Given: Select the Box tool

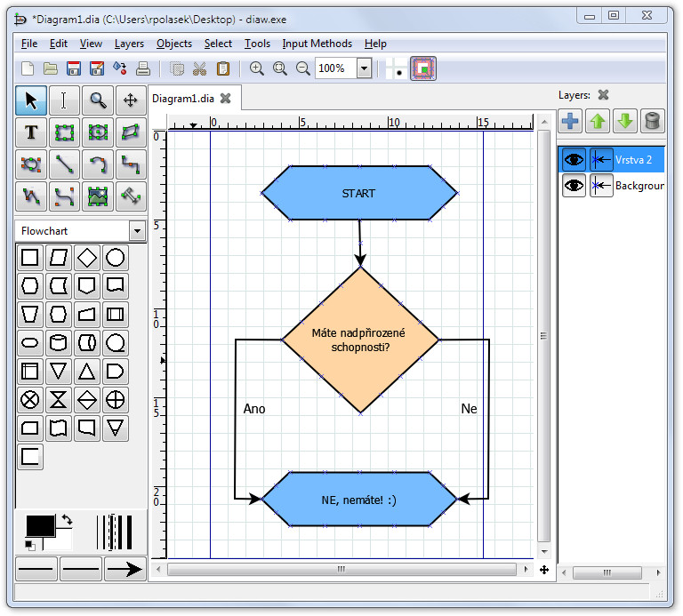Looking at the screenshot, I should click(64, 132).
